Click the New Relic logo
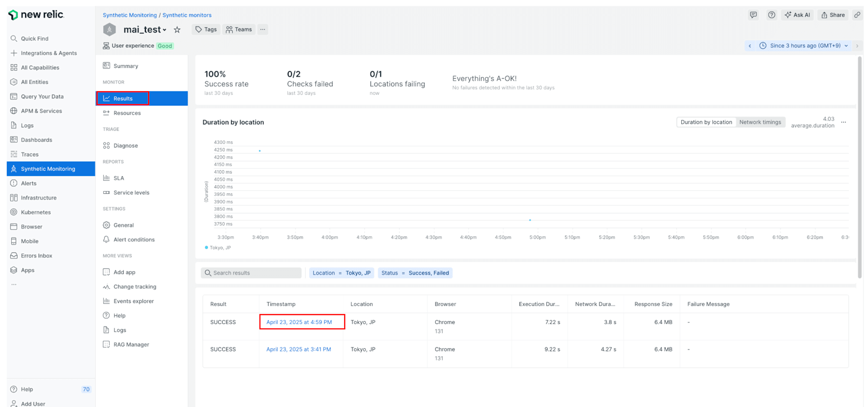The width and height of the screenshot is (868, 407). [x=36, y=15]
